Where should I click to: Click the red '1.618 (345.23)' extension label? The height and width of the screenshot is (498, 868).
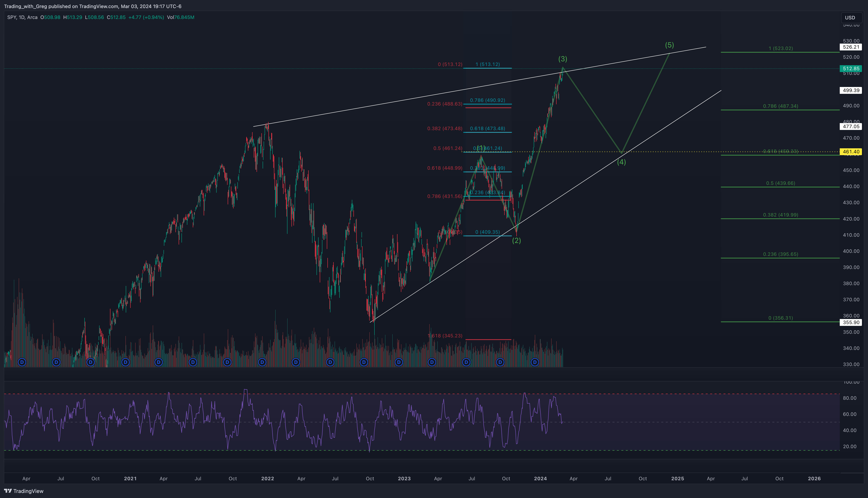(445, 336)
